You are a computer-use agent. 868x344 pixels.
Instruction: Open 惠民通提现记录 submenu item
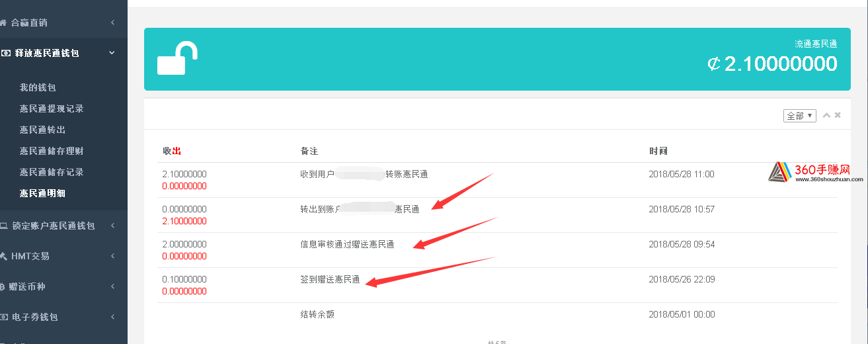(x=52, y=108)
